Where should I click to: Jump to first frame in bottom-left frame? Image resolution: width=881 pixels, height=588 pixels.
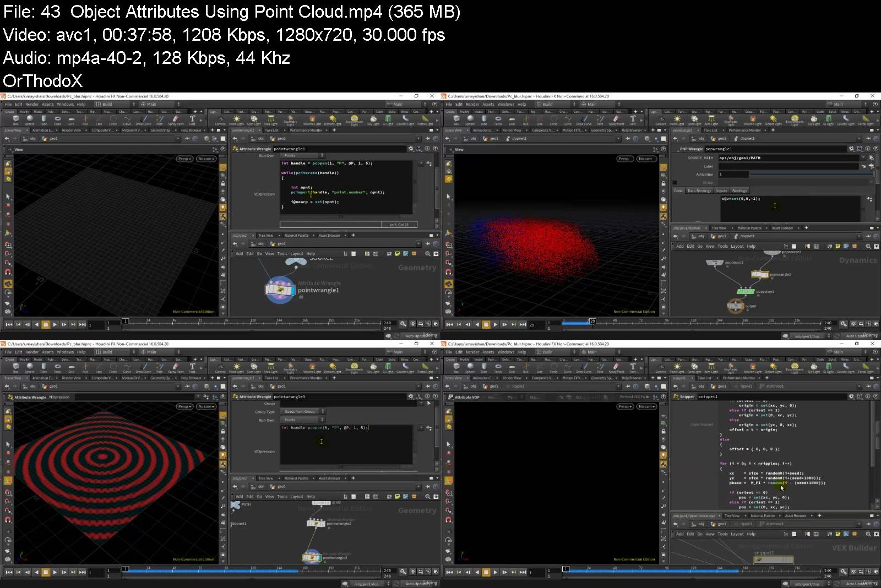[x=9, y=572]
